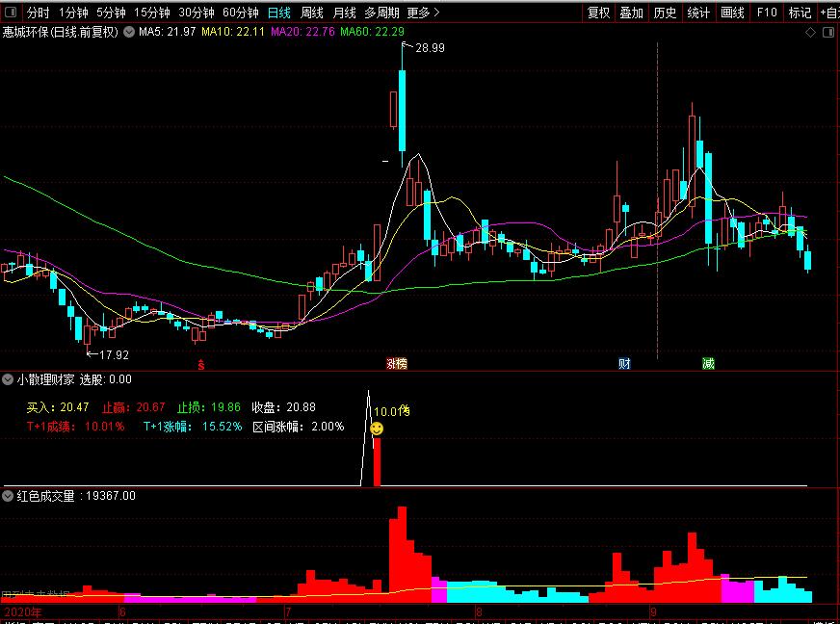Click the red S marker below chart
Image resolution: width=840 pixels, height=624 pixels.
pos(201,365)
